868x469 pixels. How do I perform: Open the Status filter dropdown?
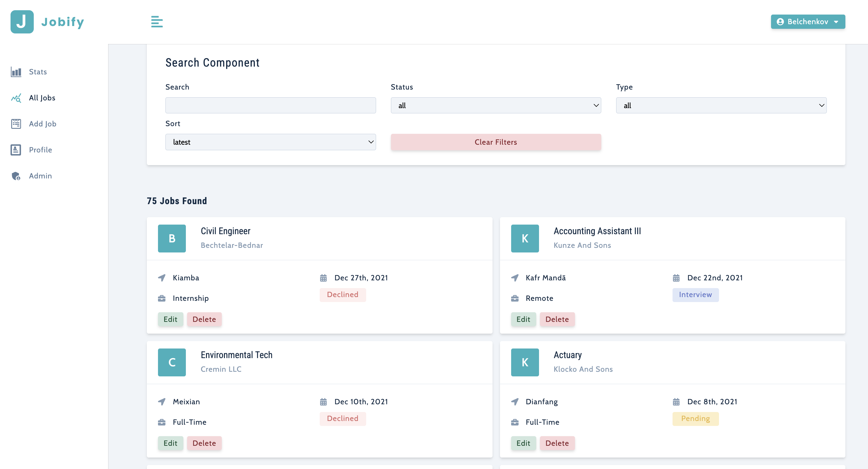pos(496,105)
